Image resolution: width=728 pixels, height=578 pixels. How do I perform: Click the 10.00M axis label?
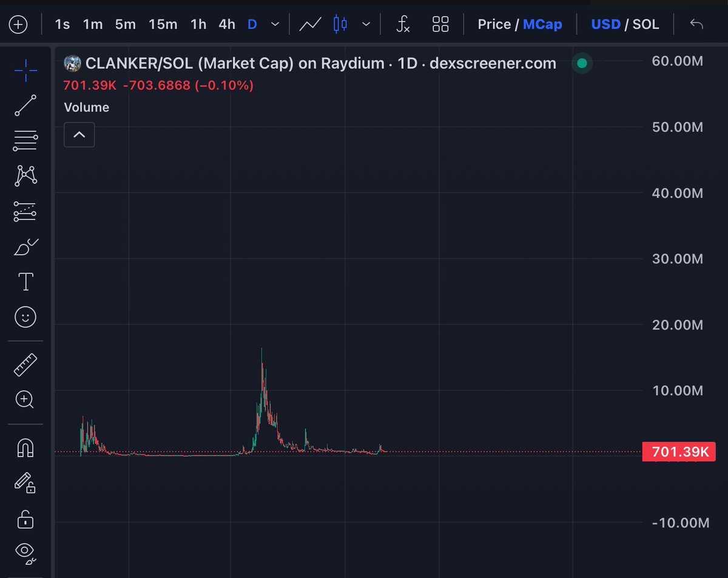677,390
